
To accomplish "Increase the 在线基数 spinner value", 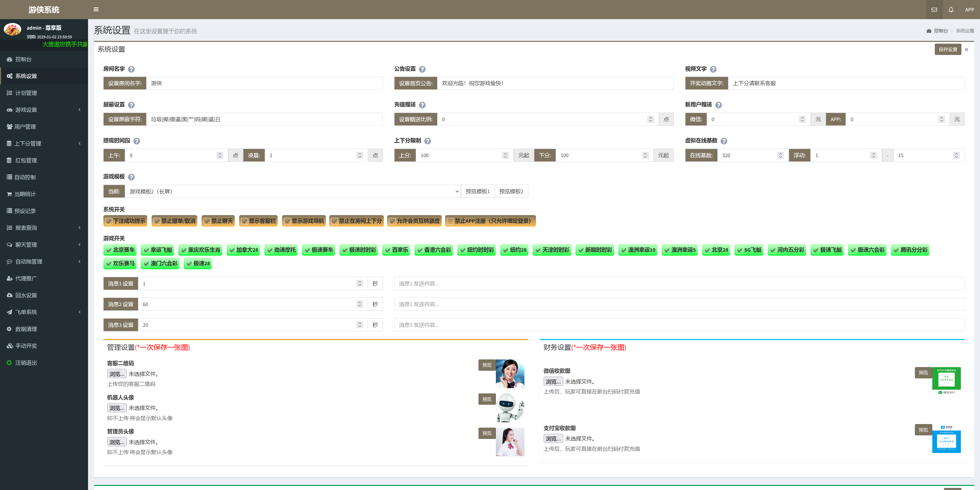I will 780,154.
